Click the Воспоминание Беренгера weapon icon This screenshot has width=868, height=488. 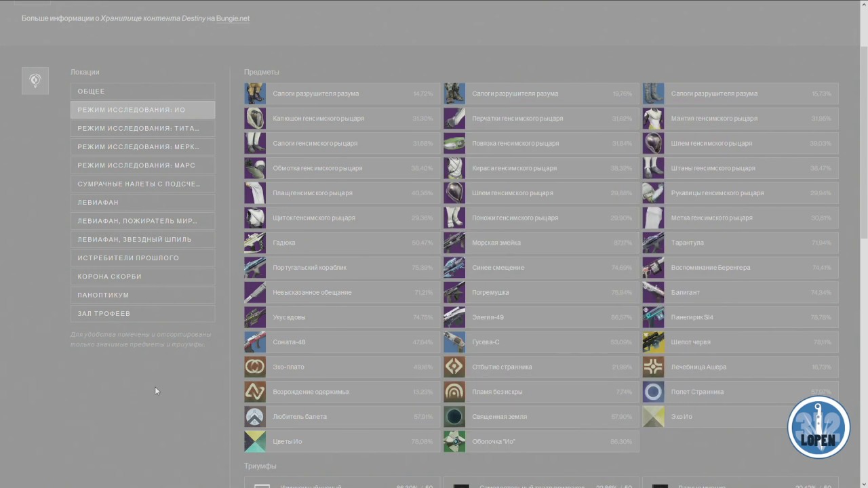653,268
